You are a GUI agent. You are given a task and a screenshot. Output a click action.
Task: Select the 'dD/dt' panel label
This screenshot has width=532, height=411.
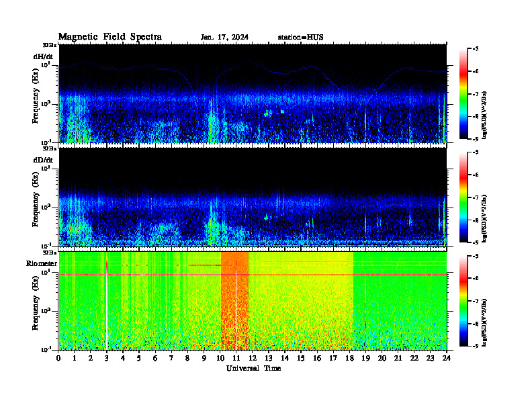click(x=43, y=160)
